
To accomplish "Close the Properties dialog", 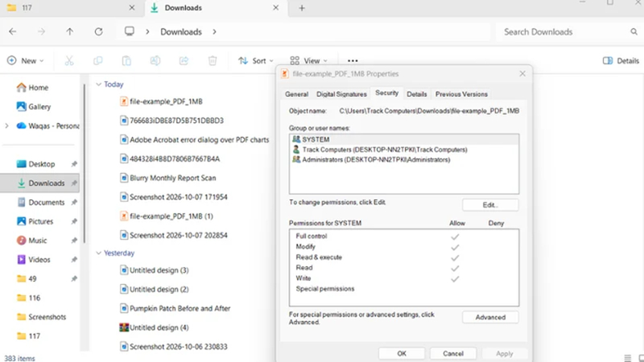I will pyautogui.click(x=522, y=74).
